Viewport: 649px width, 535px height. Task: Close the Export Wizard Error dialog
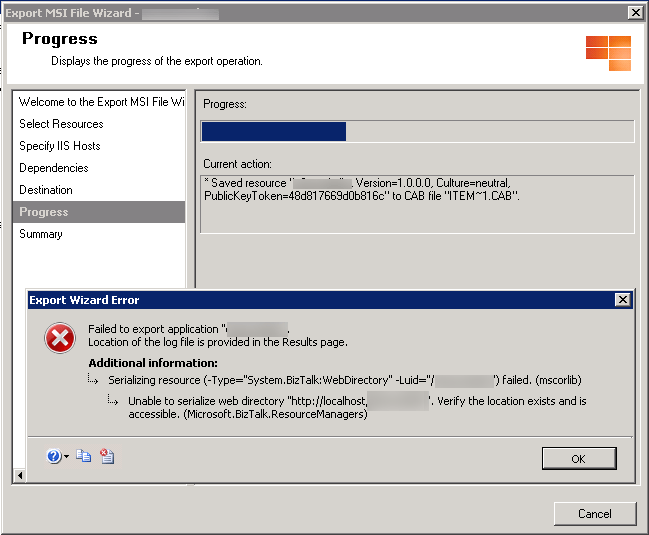pos(623,300)
